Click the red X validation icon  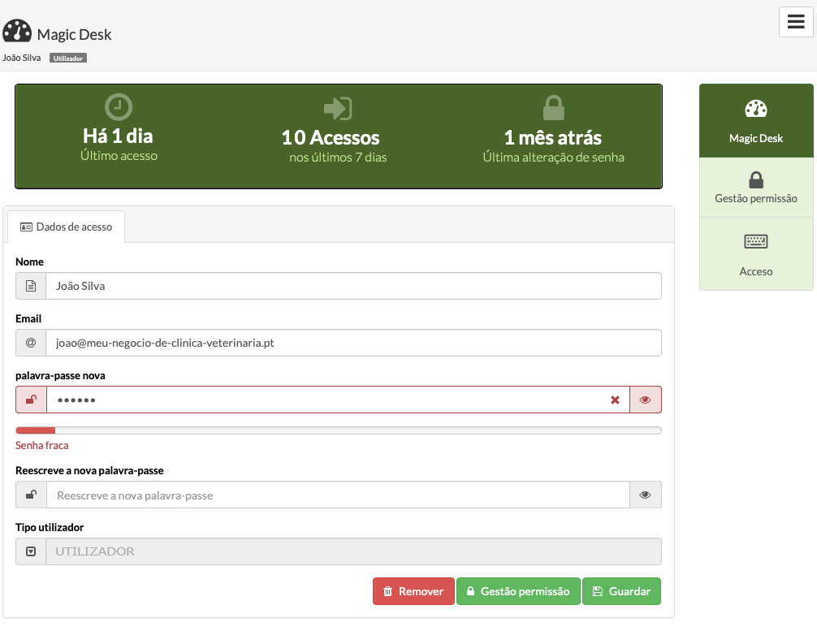tap(616, 400)
